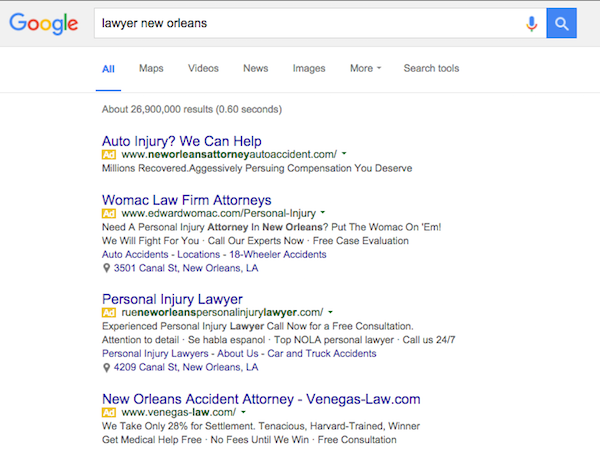
Task: Switch to the Maps tab
Action: (151, 69)
